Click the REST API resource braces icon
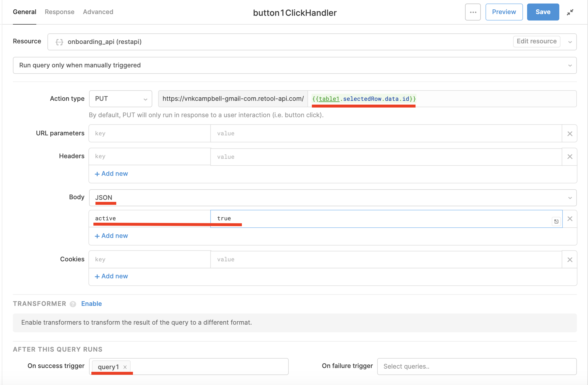588x385 pixels. click(59, 42)
